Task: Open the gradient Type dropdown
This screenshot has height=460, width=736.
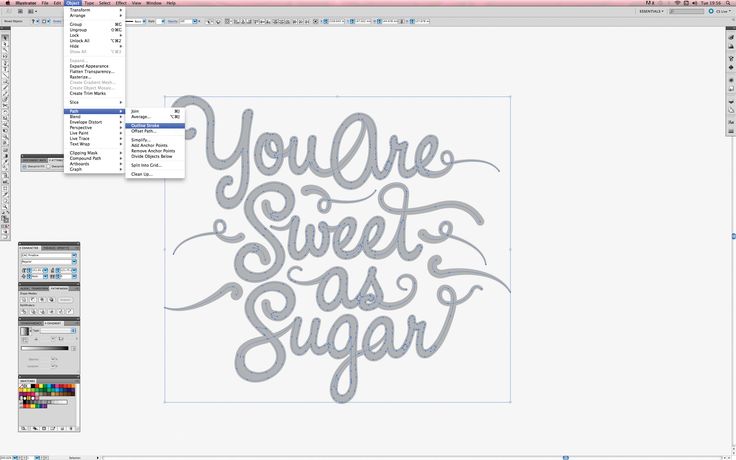Action: [x=58, y=331]
